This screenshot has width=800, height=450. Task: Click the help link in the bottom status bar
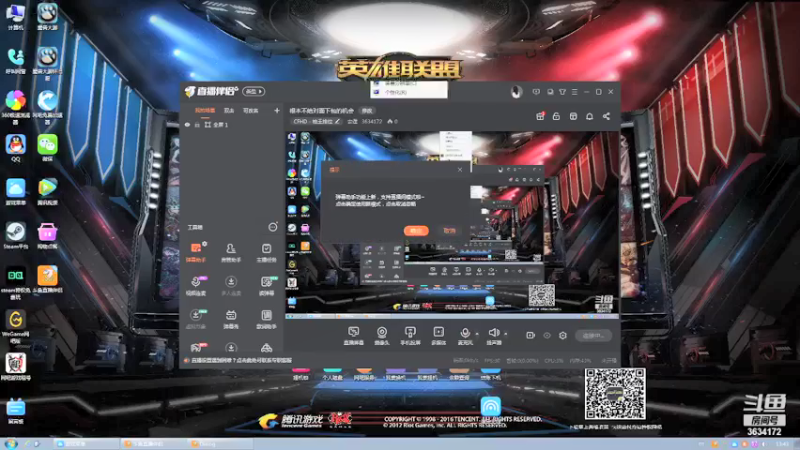241,360
